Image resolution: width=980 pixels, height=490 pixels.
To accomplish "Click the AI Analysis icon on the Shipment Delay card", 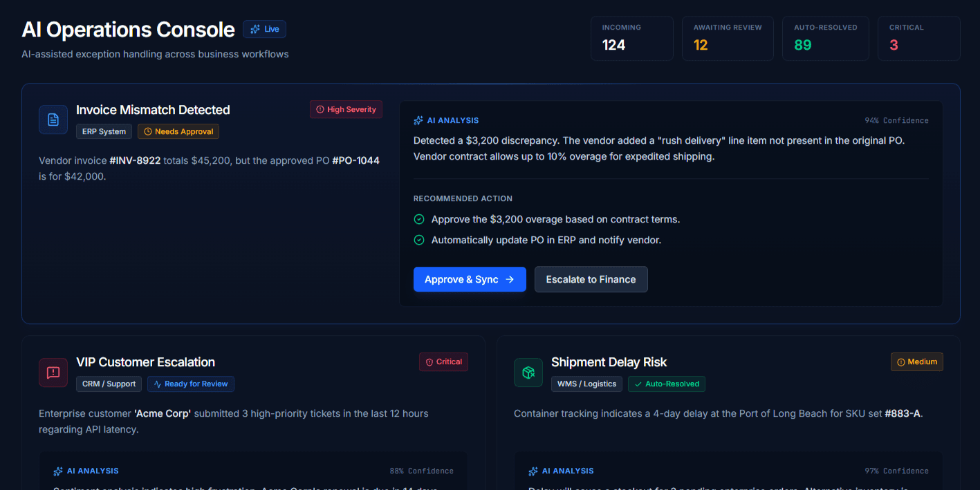I will point(533,471).
